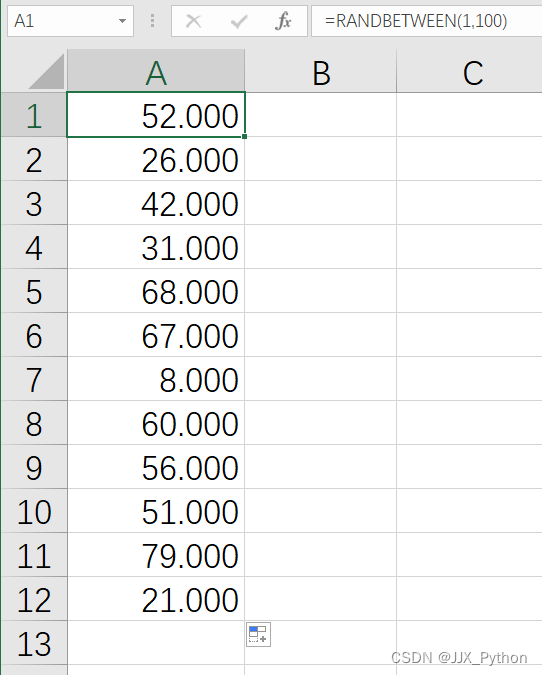542x675 pixels.
Task: Select cell containing 56.000
Action: [156, 466]
